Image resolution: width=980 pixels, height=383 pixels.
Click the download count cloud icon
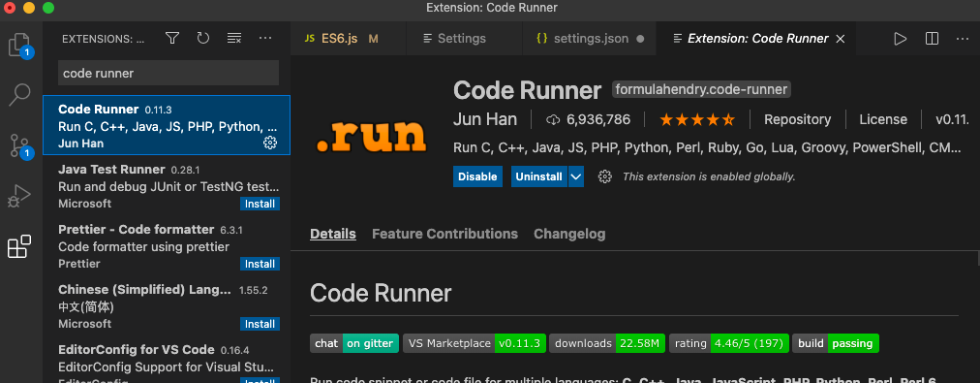pyautogui.click(x=553, y=119)
